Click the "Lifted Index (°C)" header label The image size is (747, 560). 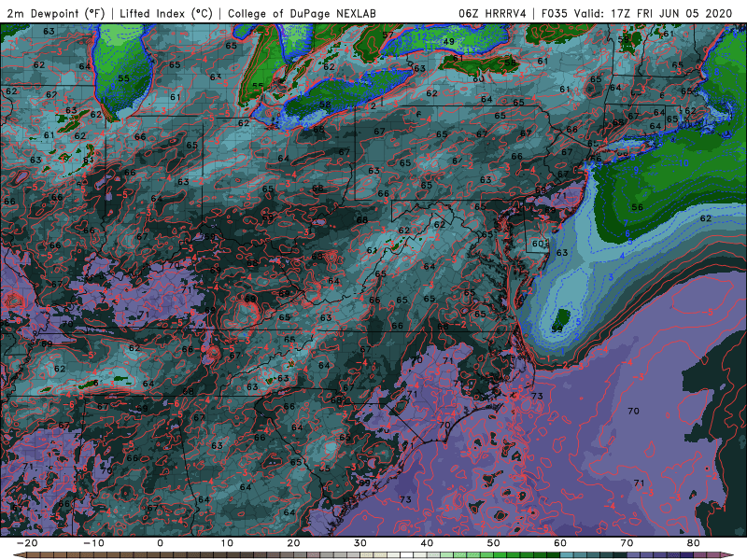tap(166, 13)
